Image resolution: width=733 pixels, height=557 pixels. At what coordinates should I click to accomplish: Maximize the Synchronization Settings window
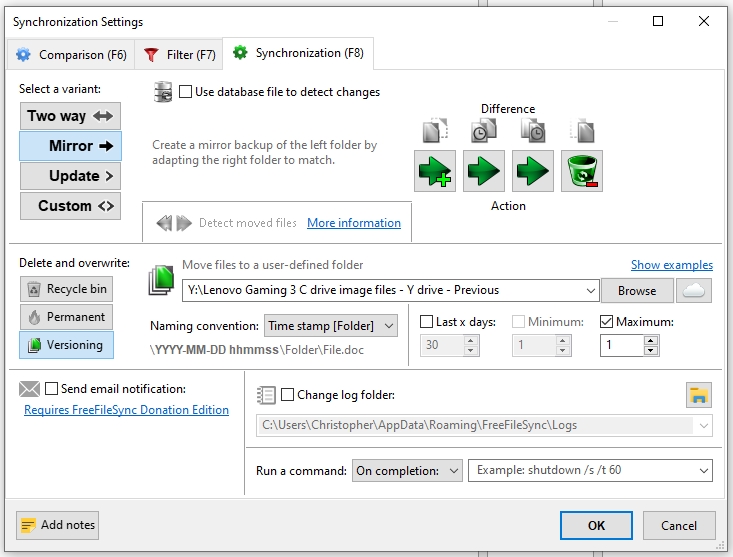tap(658, 21)
